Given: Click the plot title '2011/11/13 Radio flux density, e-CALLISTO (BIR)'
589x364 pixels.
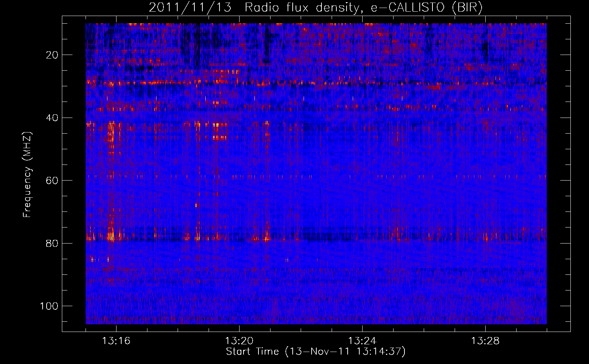Looking at the screenshot, I should [x=316, y=8].
